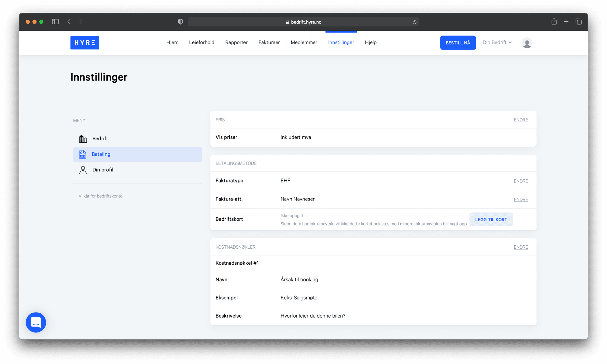Open Vilkår for bedriftskonto link
607x364 pixels.
101,196
